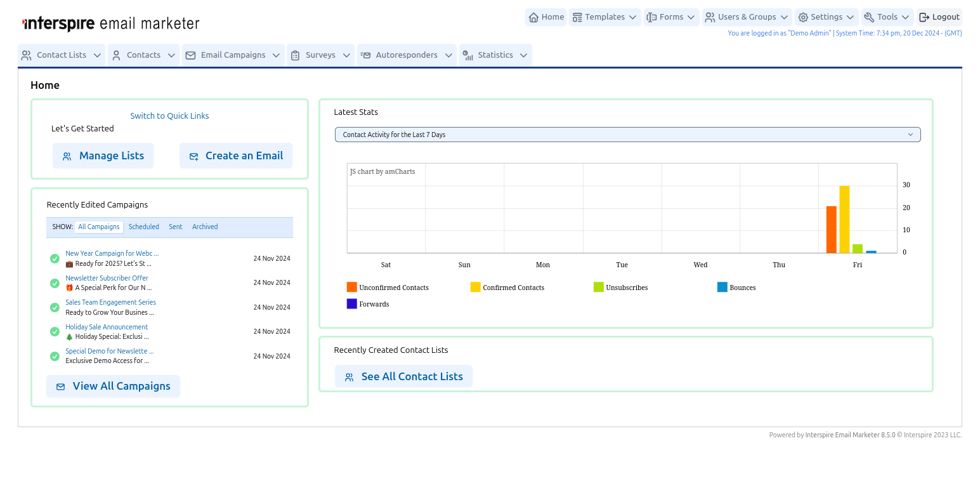This screenshot has width=980, height=483.
Task: Click the Email Campaigns envelope icon
Action: coord(190,55)
